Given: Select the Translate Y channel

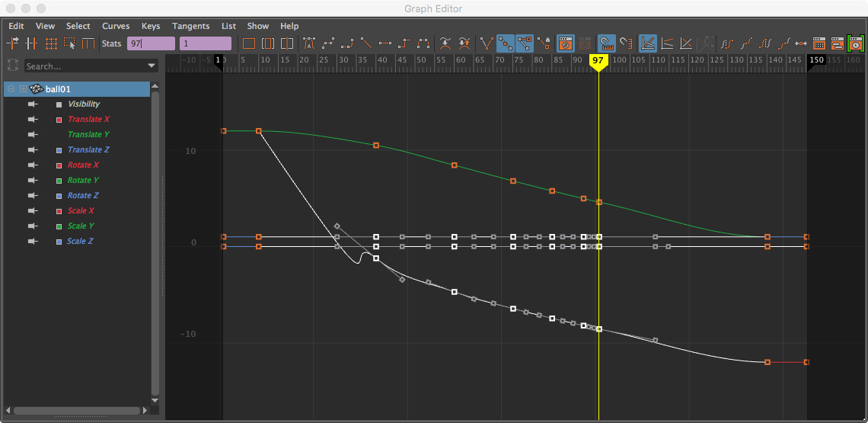Looking at the screenshot, I should pos(89,135).
